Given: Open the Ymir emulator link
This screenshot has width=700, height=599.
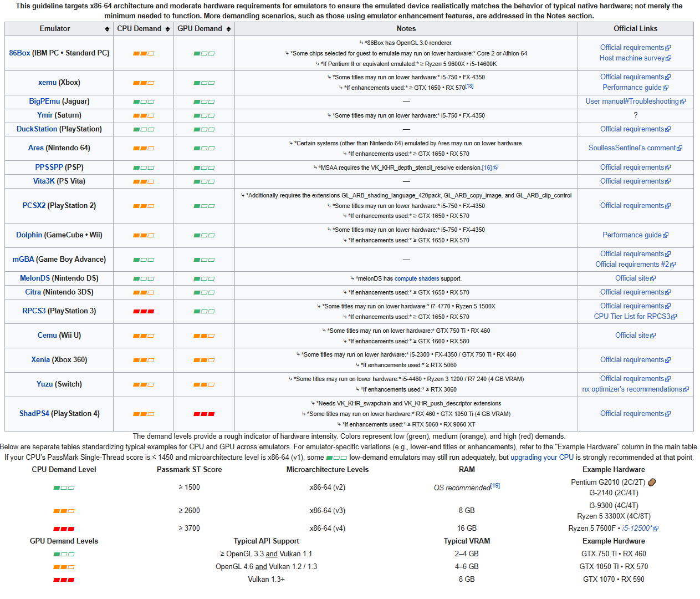Looking at the screenshot, I should 45,115.
